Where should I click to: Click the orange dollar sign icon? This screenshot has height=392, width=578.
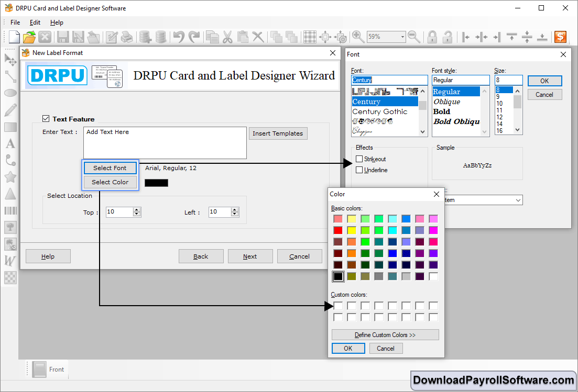[x=560, y=37]
